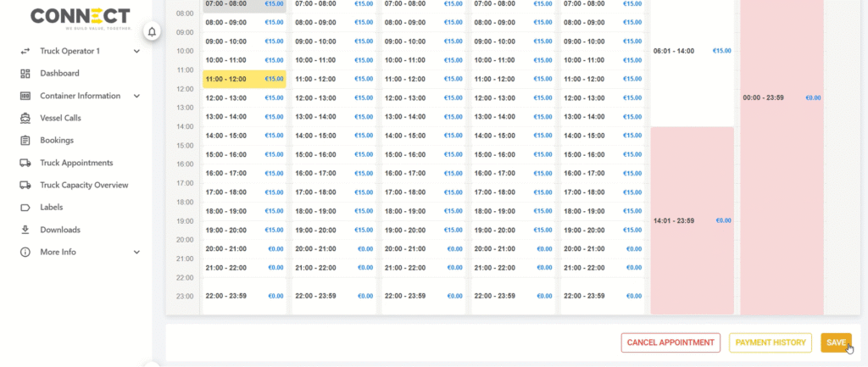Click the Container Information icon
Screen dimensions: 868x367
pyautogui.click(x=25, y=96)
